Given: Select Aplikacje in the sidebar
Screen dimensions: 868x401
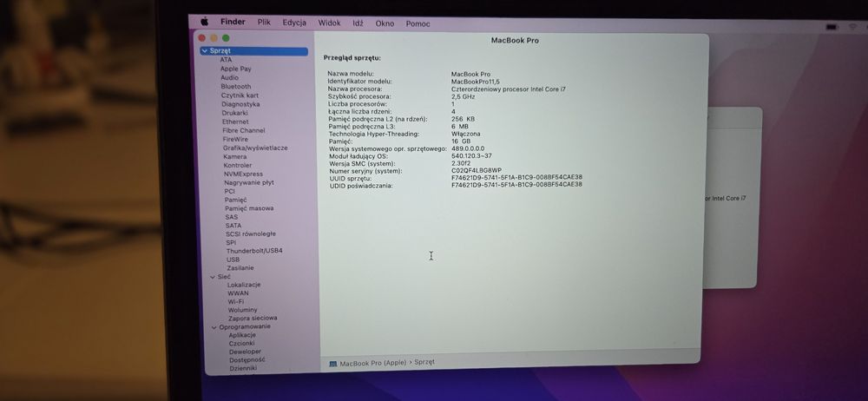Looking at the screenshot, I should [242, 335].
